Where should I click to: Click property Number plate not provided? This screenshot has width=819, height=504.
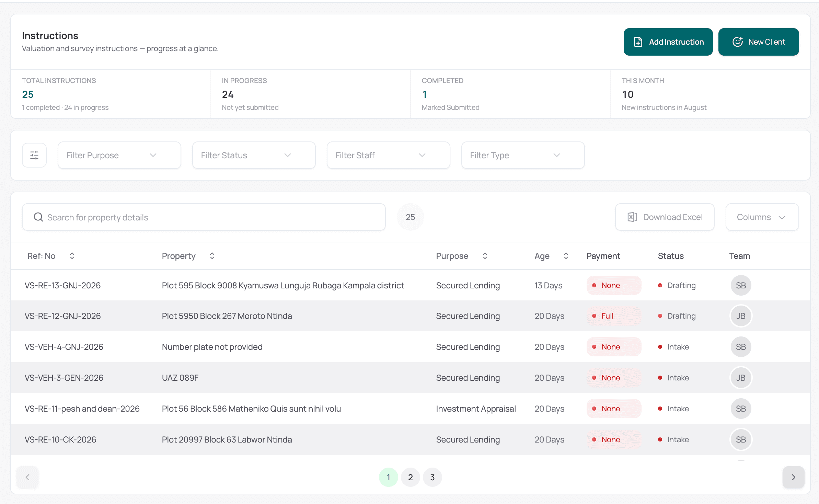(212, 347)
